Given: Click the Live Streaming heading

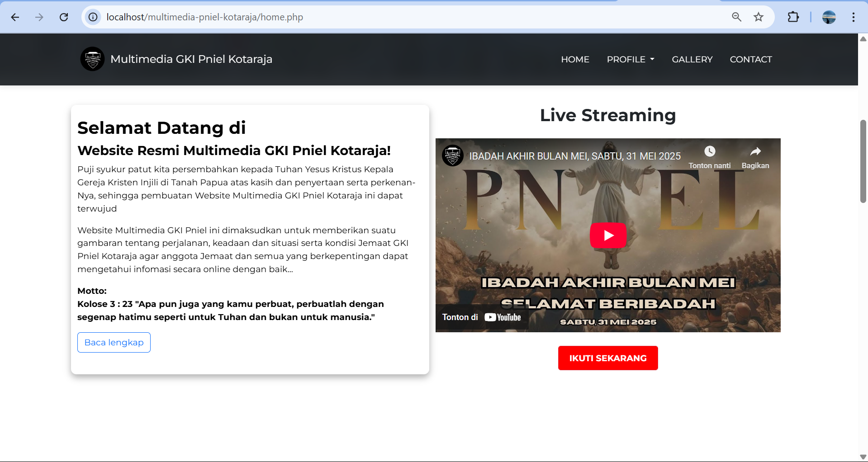Looking at the screenshot, I should click(x=608, y=115).
